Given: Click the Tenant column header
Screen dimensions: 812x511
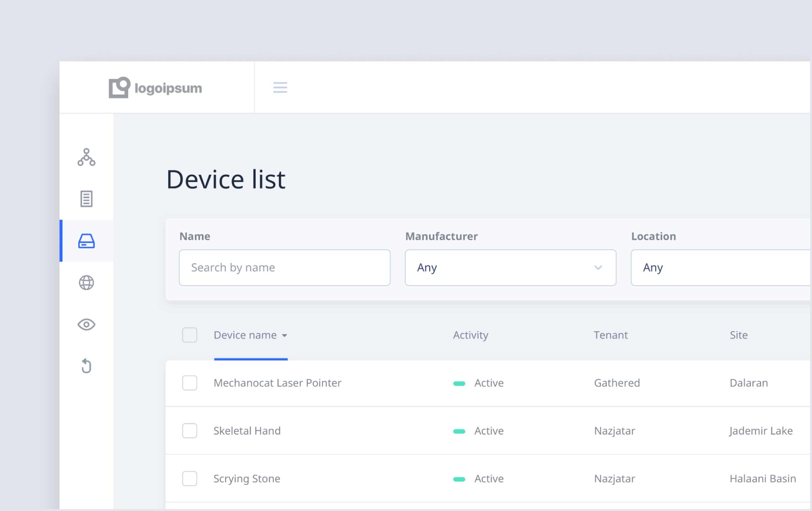Looking at the screenshot, I should click(610, 335).
